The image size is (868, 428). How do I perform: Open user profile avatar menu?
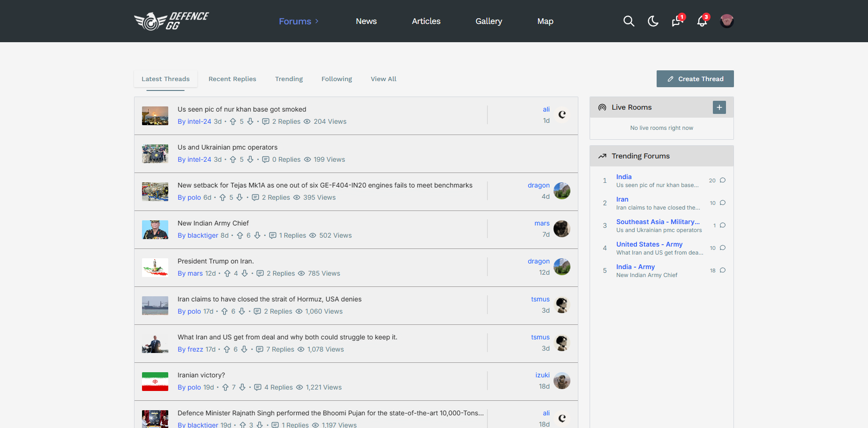(x=727, y=21)
